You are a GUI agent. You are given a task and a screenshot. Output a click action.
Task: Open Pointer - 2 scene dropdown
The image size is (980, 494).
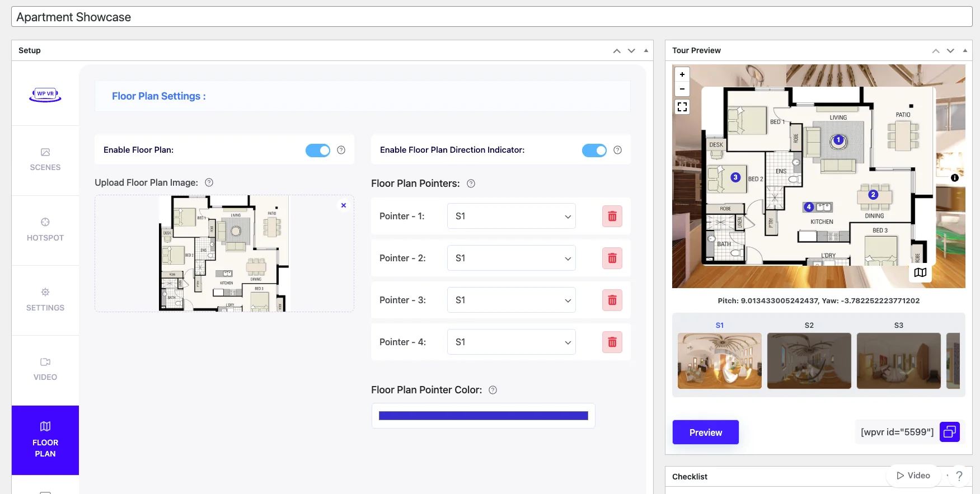click(512, 258)
